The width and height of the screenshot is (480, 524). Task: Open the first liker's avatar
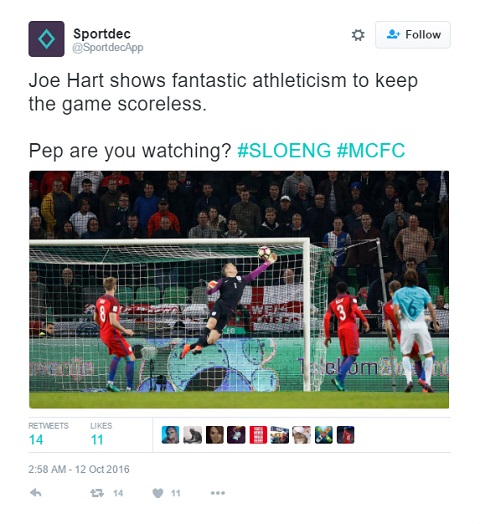(170, 435)
